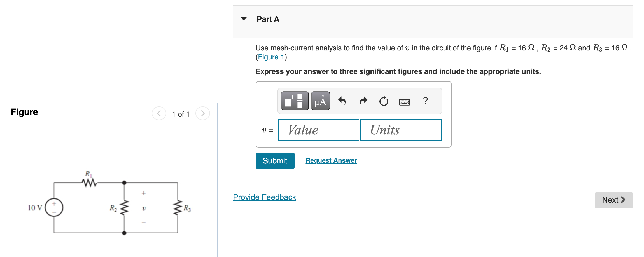
Task: Open the Figure 1 link
Action: tap(270, 57)
